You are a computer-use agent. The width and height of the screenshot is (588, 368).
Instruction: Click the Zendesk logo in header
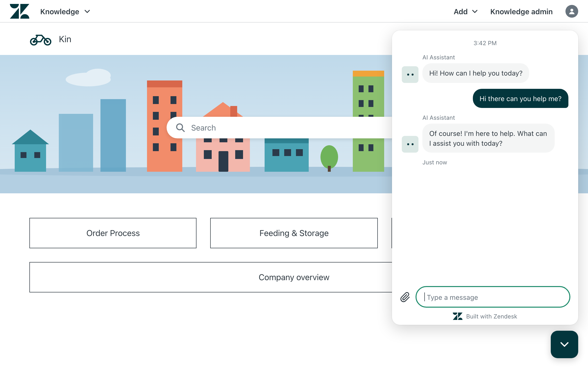pyautogui.click(x=20, y=11)
